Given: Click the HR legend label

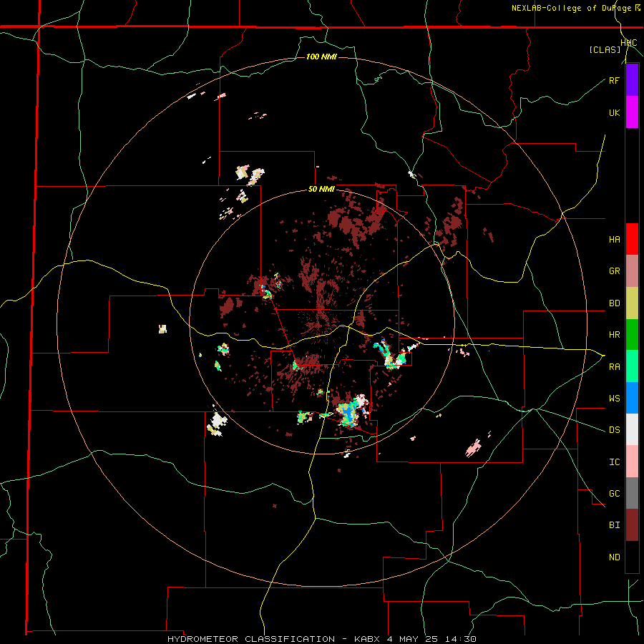Looking at the screenshot, I should click(x=614, y=335).
